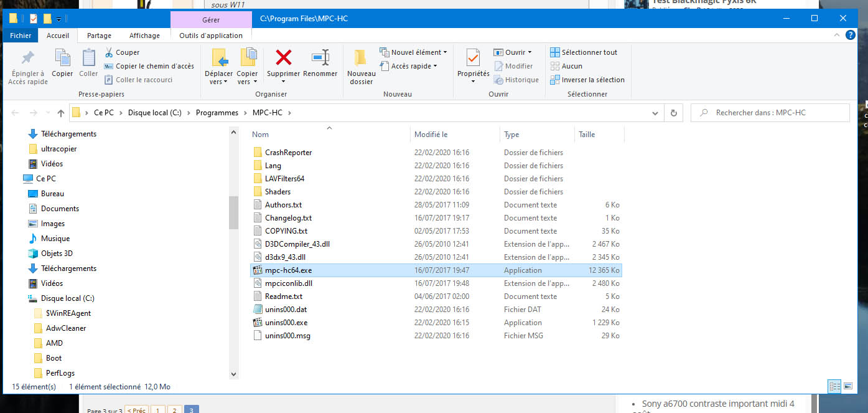Viewport: 868px width, 413px height.
Task: Go up one folder level arrow
Action: tap(60, 113)
